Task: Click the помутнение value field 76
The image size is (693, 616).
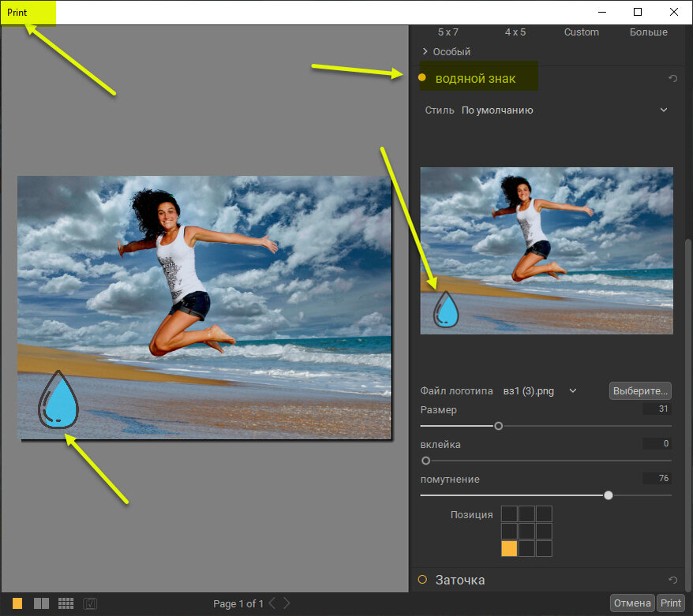Action: 657,478
